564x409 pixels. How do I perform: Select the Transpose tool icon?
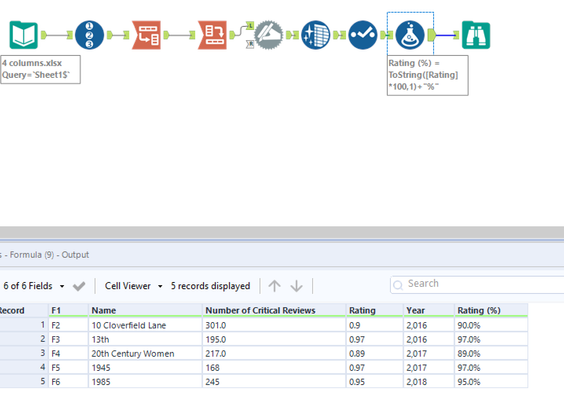click(146, 35)
